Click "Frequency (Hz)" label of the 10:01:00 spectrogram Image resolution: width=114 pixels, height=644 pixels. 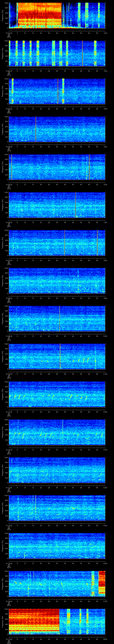pos(3,16)
